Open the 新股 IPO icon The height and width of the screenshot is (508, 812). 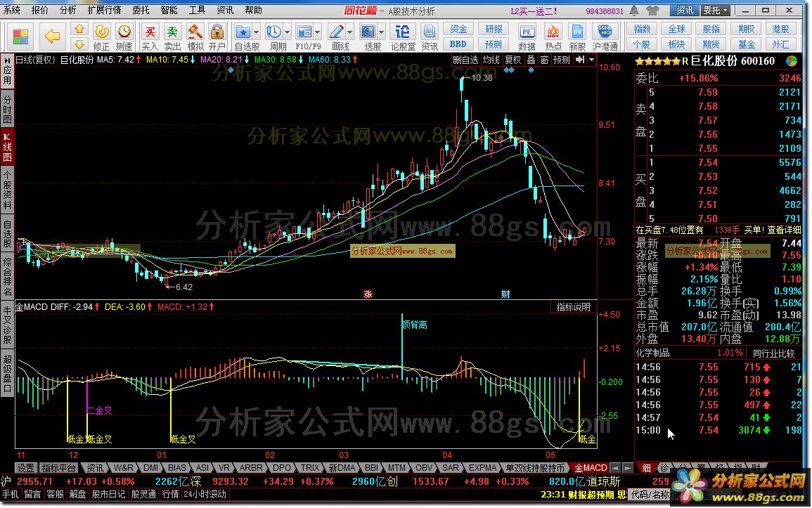(x=577, y=37)
